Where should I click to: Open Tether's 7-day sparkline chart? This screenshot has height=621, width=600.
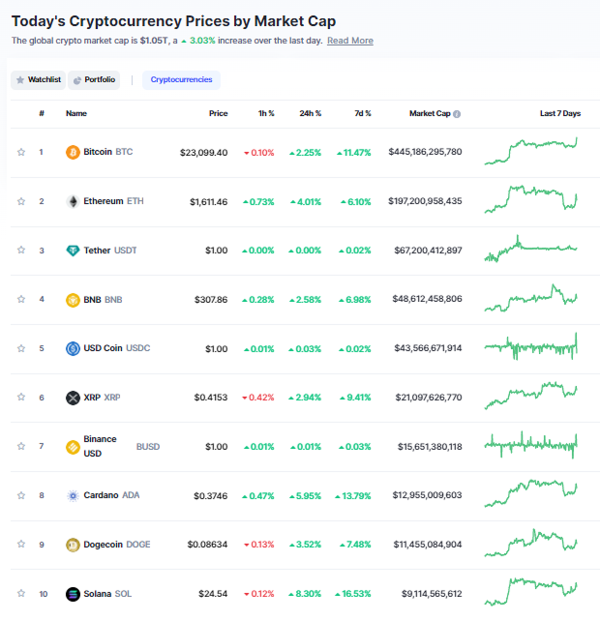531,249
